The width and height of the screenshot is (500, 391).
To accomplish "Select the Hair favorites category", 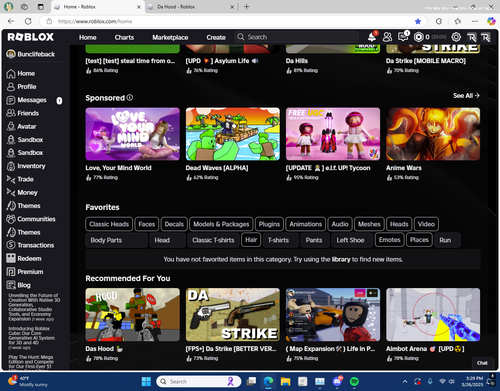I will 251,240.
